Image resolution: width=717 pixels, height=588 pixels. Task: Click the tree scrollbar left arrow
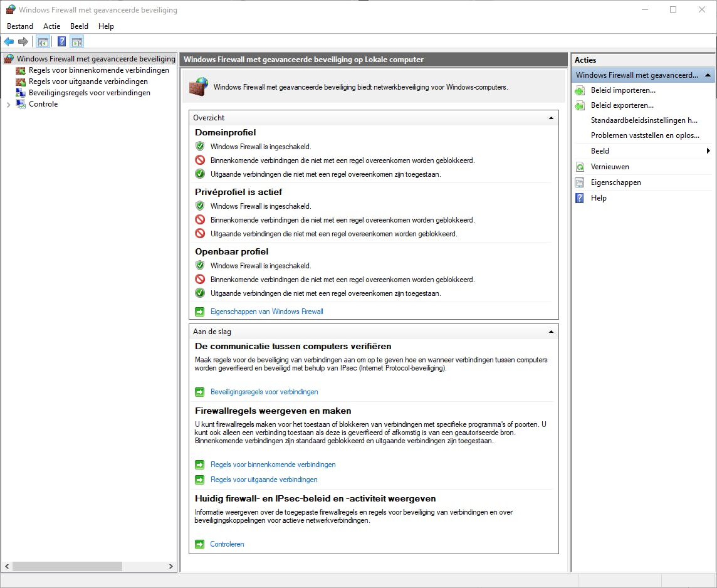point(7,567)
